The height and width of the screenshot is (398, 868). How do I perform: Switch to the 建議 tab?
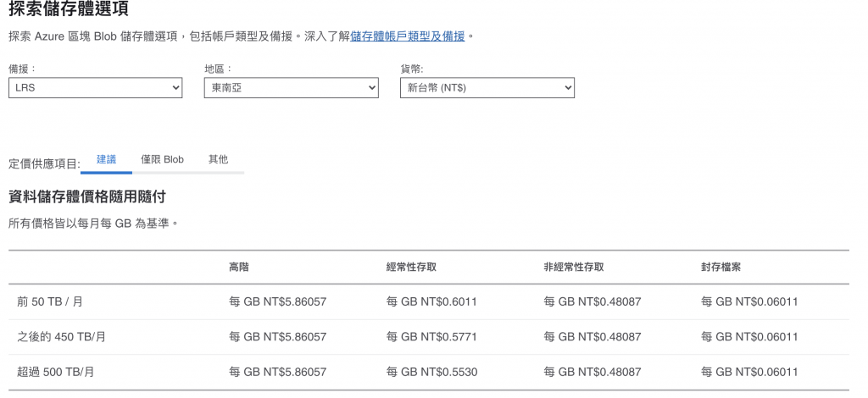(106, 160)
